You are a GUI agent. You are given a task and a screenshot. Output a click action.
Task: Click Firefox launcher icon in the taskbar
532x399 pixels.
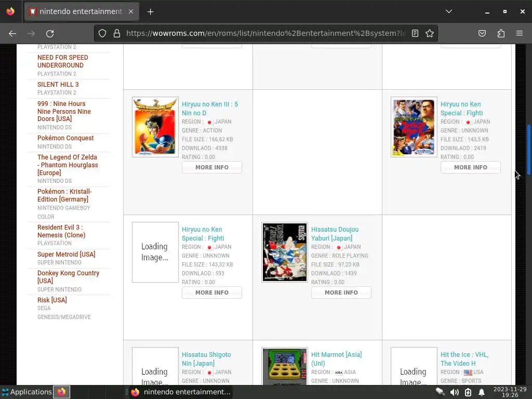coord(61,392)
